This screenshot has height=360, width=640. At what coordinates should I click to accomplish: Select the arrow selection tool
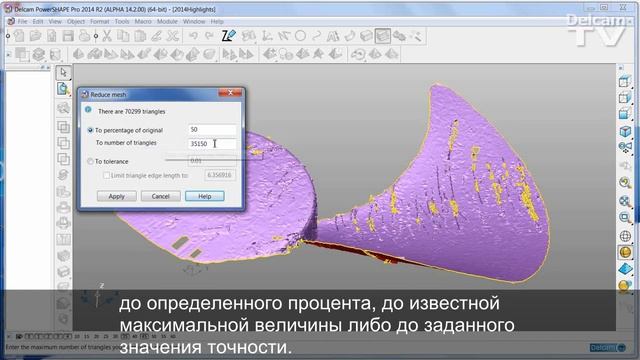(63, 73)
